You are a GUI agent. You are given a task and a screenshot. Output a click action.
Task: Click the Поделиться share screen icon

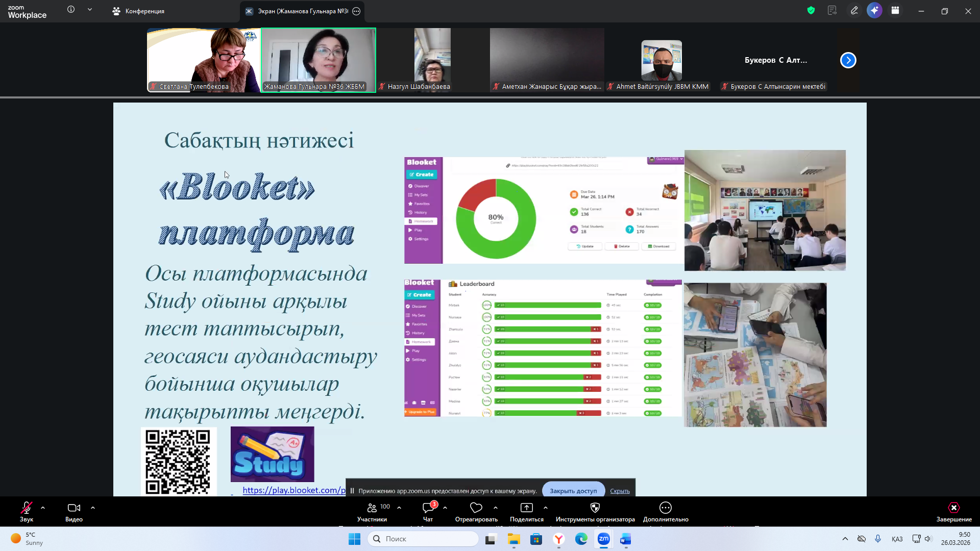(526, 508)
